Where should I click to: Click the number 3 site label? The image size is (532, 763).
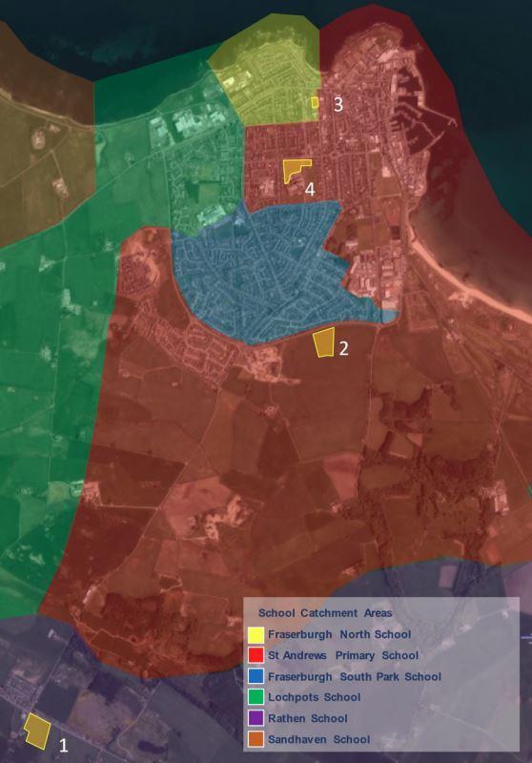(338, 104)
